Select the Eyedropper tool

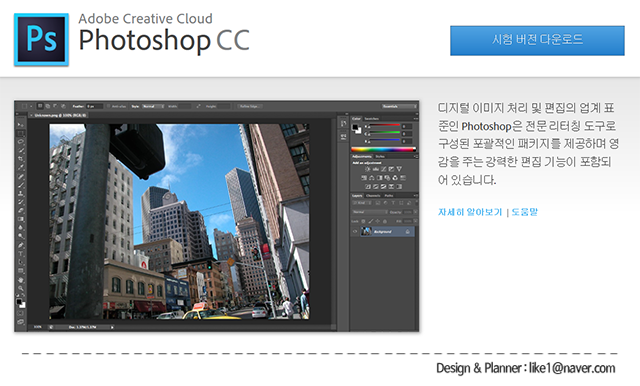21,167
